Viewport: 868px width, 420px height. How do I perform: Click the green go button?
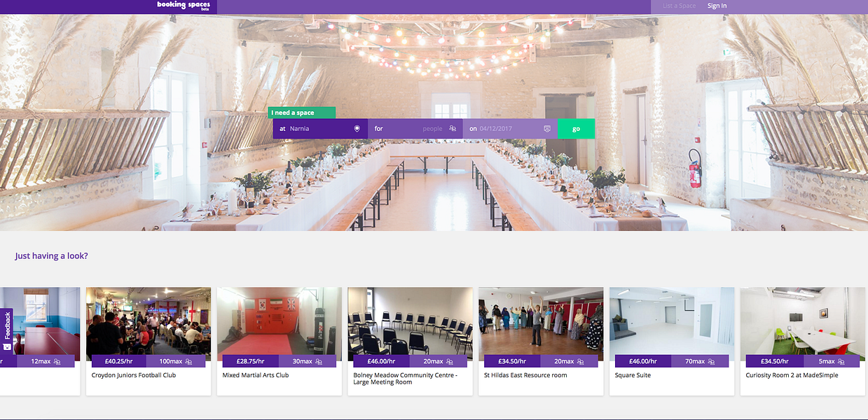576,128
